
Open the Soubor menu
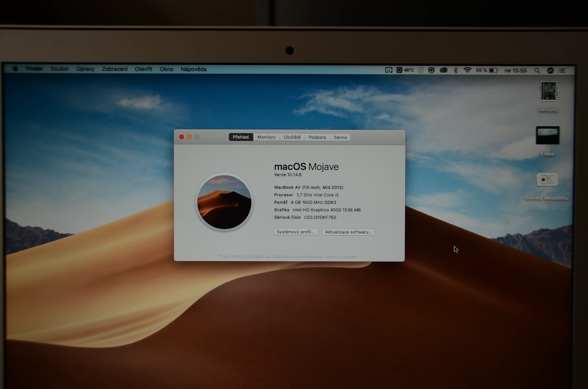[x=60, y=69]
